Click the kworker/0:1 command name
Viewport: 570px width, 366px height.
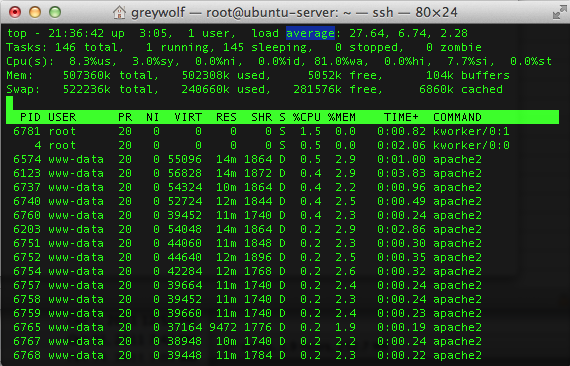471,131
